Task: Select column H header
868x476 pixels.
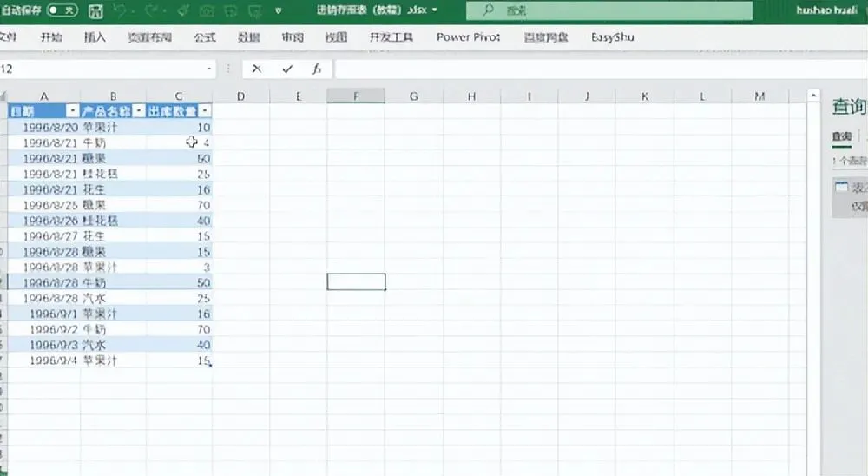Action: click(x=471, y=96)
